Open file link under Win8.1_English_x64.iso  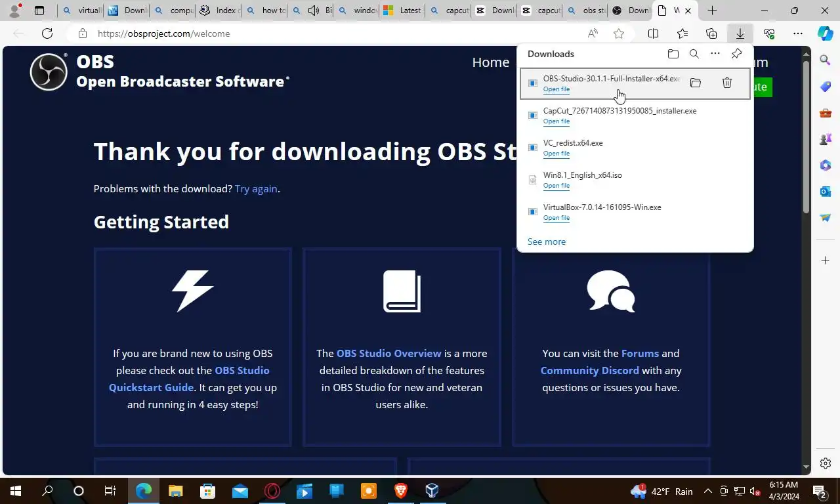click(556, 186)
